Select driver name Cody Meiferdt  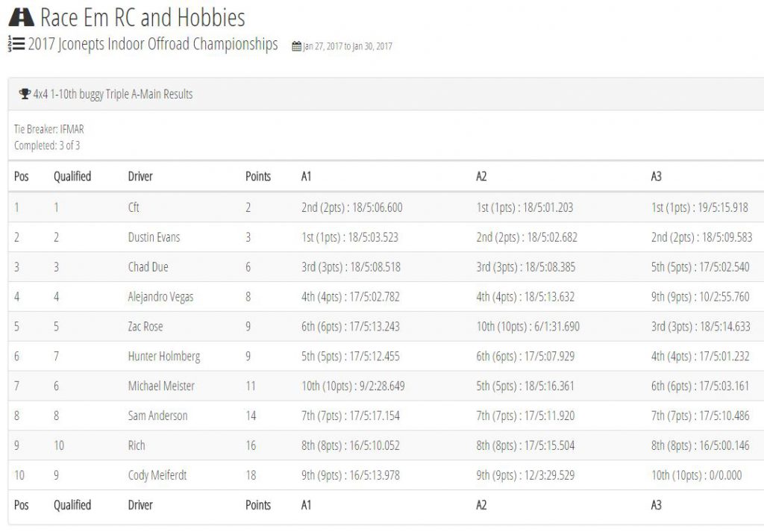coord(157,475)
